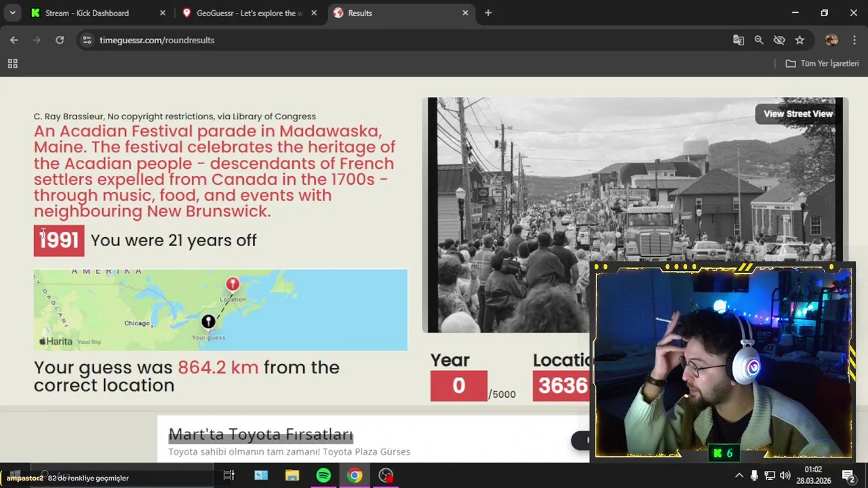Bookmark this page with the star icon
Screen dimensions: 868x488
point(800,40)
